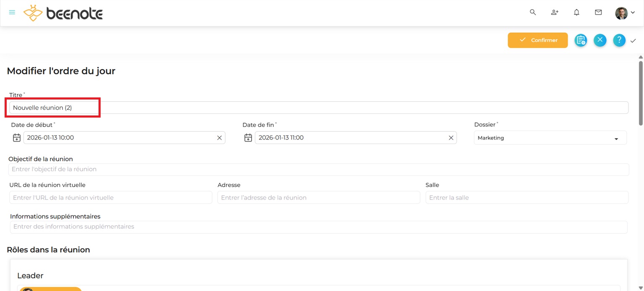Click the add user icon
Image resolution: width=644 pixels, height=291 pixels.
[x=555, y=13]
